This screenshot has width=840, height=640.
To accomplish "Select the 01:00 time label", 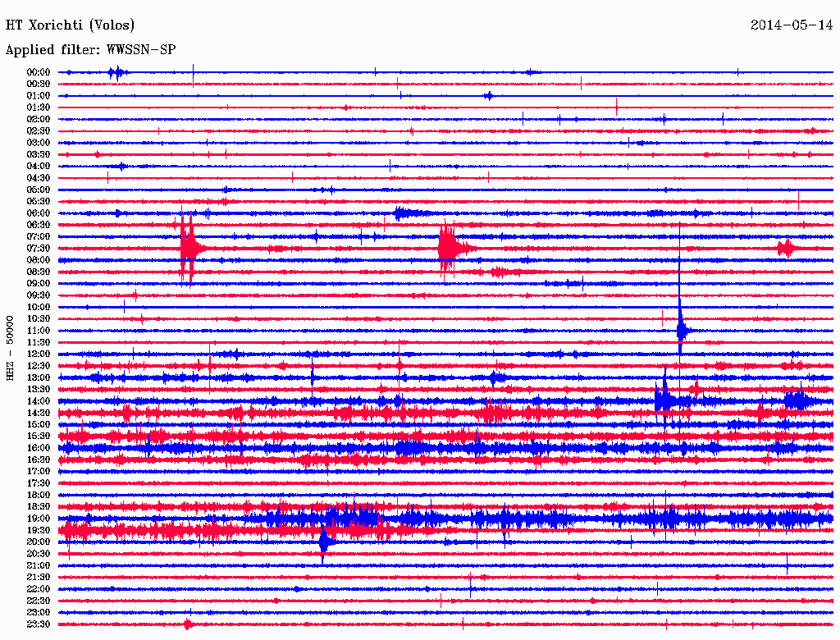I will (38, 95).
